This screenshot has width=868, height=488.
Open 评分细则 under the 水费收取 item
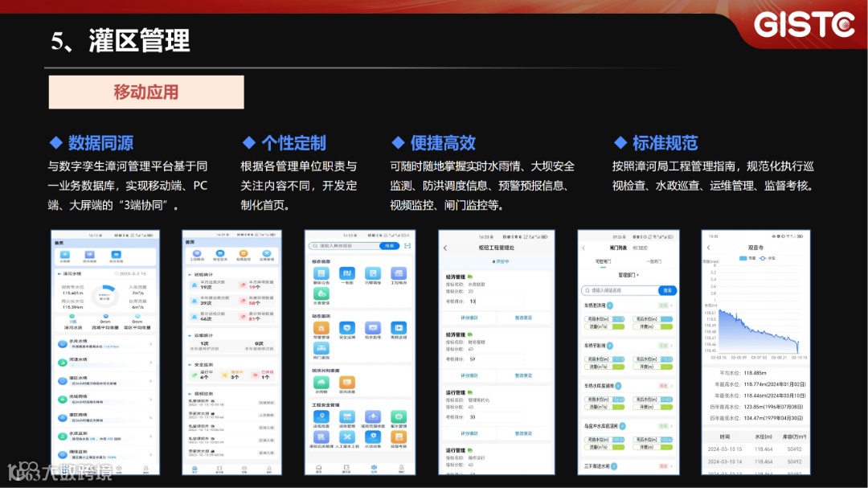[469, 318]
